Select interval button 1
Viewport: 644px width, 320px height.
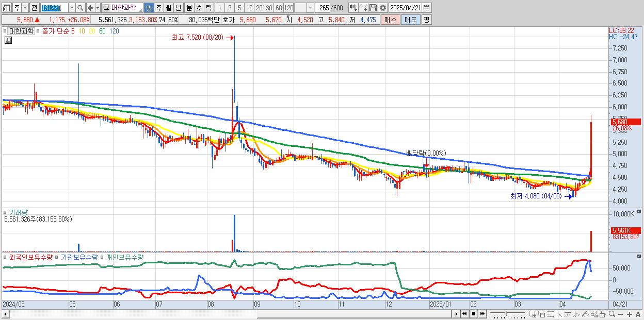tap(219, 8)
